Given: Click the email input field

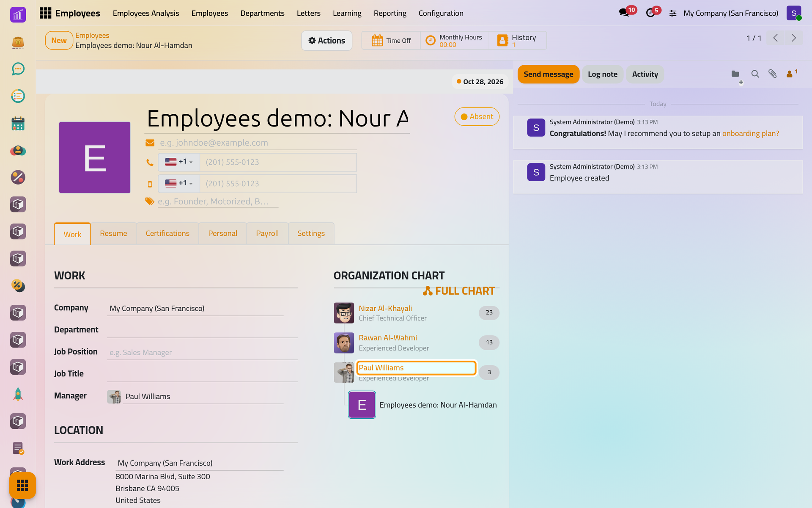Looking at the screenshot, I should [257, 143].
